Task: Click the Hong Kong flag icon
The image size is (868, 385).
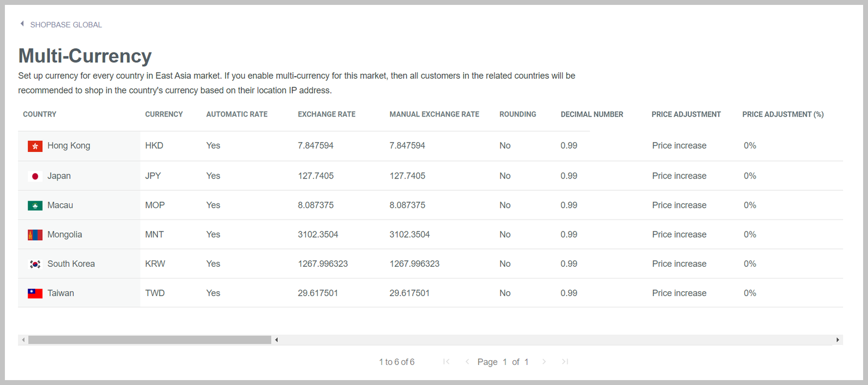Action: [x=35, y=146]
